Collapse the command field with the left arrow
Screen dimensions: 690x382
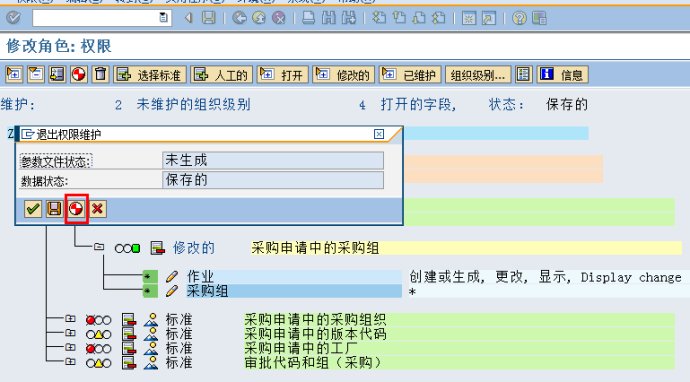(x=188, y=18)
